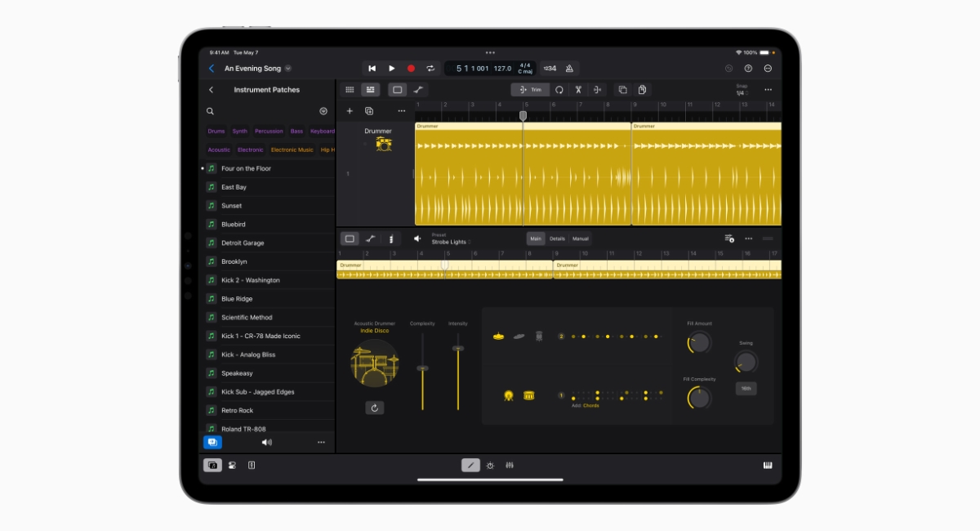This screenshot has width=980, height=531.
Task: Open the Strobe Lights preset selector
Action: (x=449, y=240)
